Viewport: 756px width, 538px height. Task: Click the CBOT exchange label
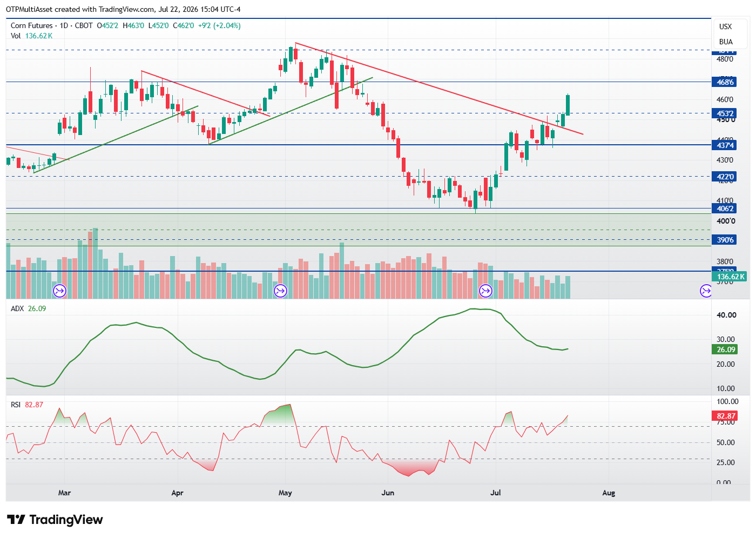[84, 25]
